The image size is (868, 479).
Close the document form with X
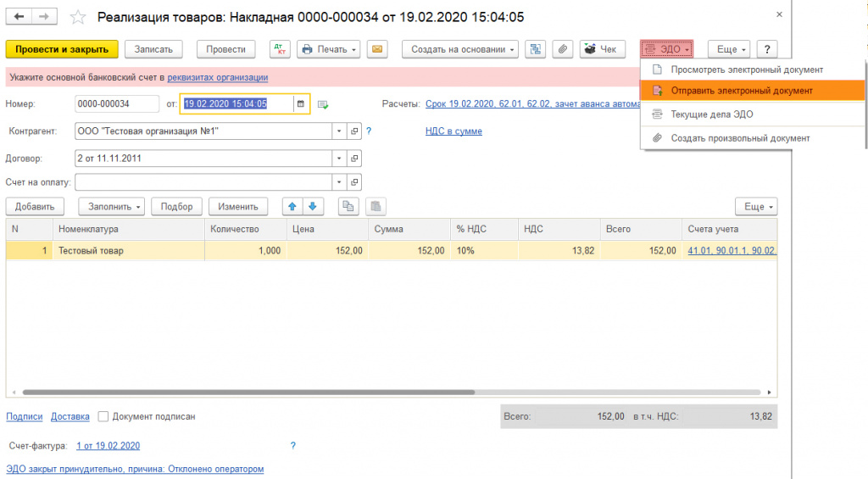point(779,15)
